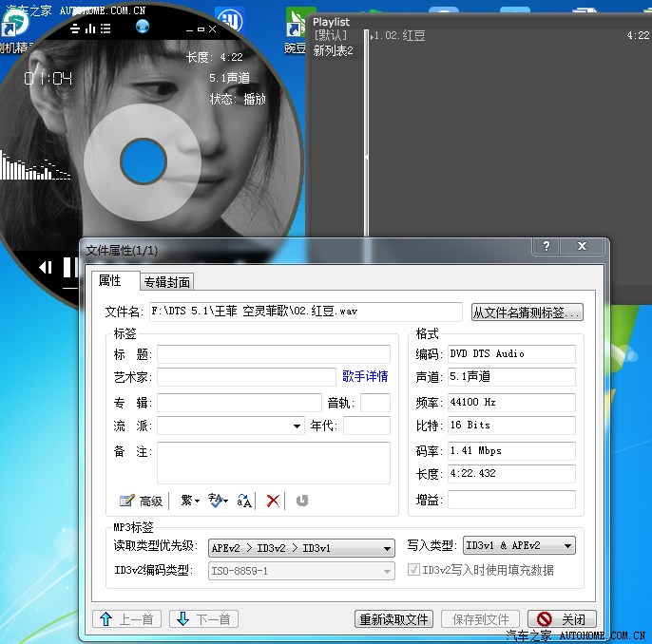The width and height of the screenshot is (652, 644).
Task: Click the red X clear tags icon
Action: coord(273,501)
